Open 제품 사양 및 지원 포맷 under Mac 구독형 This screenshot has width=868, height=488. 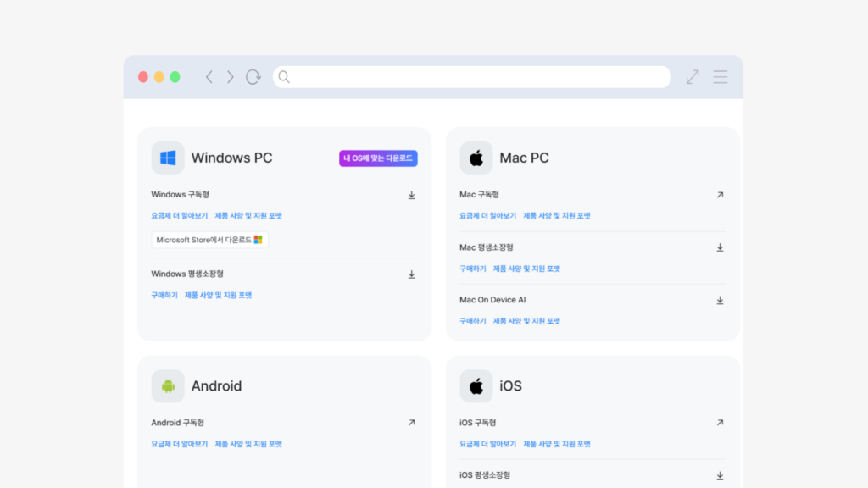pos(557,216)
